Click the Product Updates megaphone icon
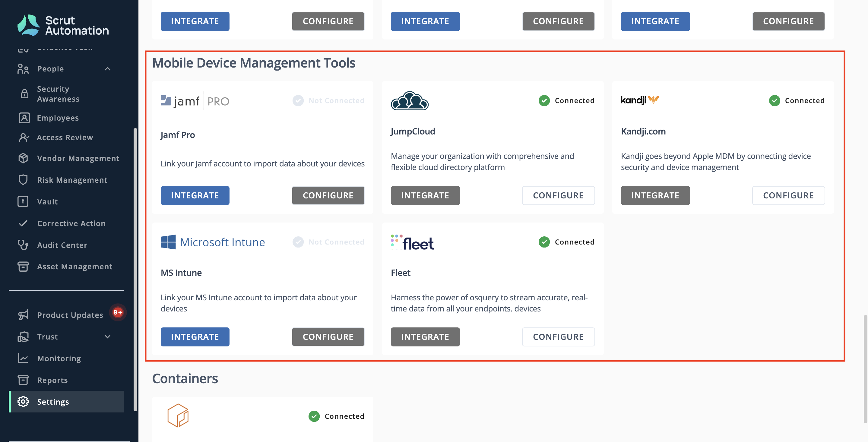This screenshot has height=442, width=868. point(23,315)
